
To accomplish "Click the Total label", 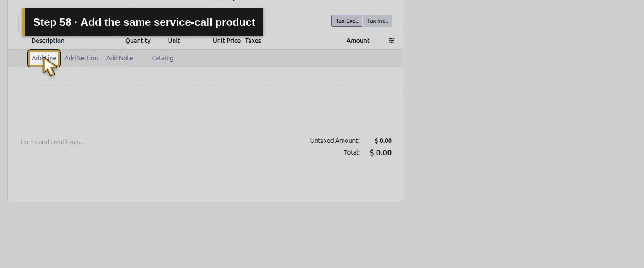I will tap(352, 152).
